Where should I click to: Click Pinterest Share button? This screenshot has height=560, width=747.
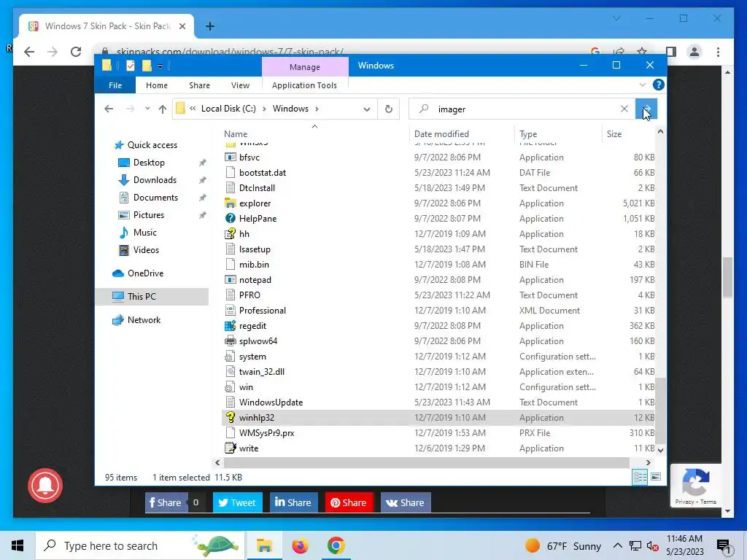(349, 502)
